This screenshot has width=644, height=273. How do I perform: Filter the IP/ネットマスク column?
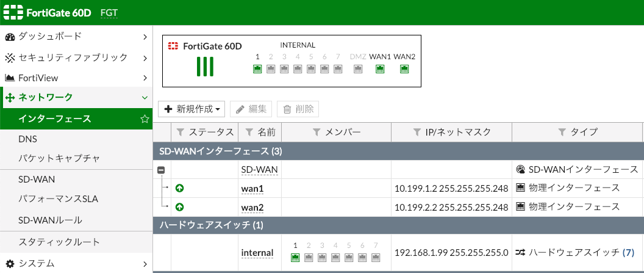417,133
